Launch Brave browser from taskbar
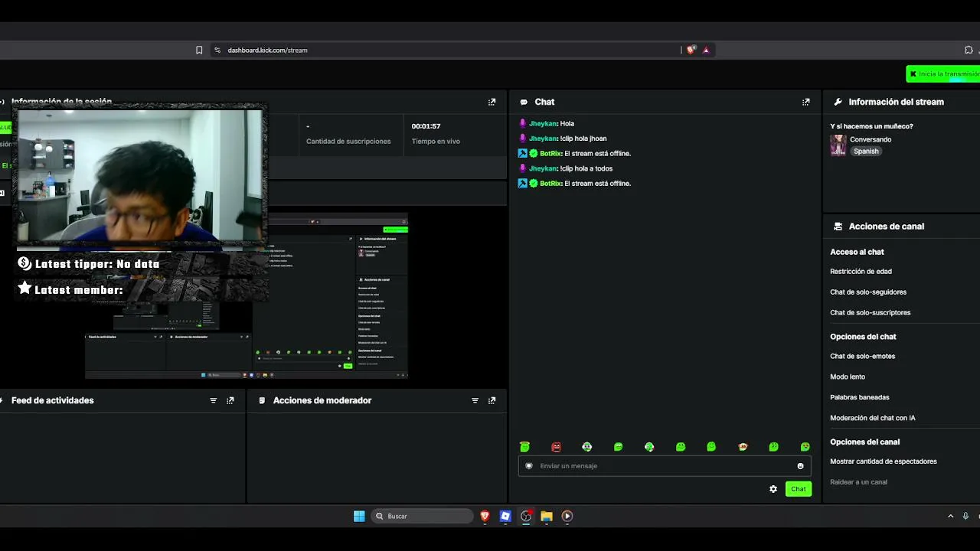The width and height of the screenshot is (980, 551). (485, 516)
